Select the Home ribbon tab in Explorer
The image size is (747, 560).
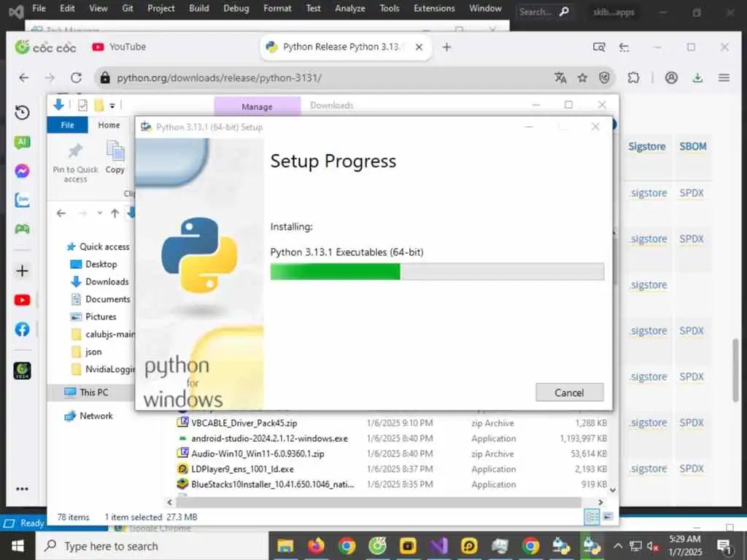(109, 125)
